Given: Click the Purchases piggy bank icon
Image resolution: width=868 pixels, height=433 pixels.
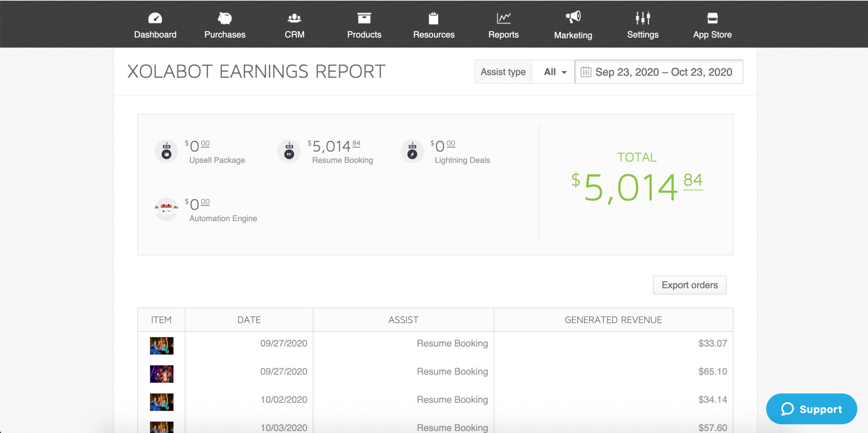Looking at the screenshot, I should point(224,18).
